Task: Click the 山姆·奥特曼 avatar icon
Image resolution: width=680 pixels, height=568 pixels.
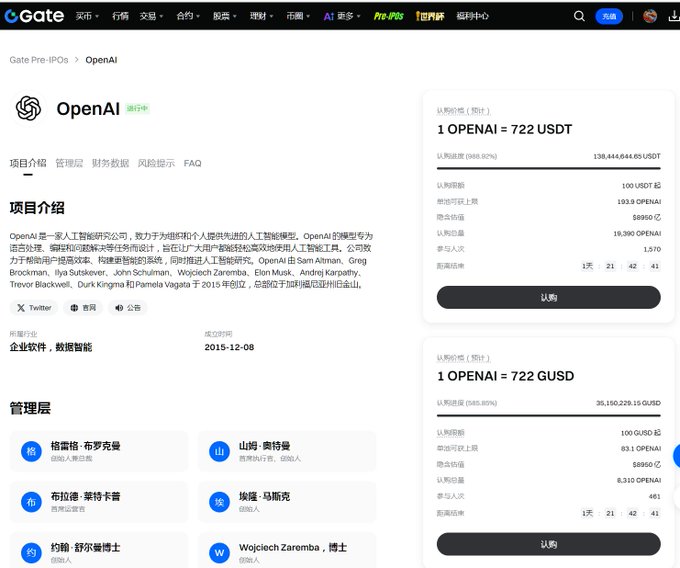Action: (x=219, y=451)
